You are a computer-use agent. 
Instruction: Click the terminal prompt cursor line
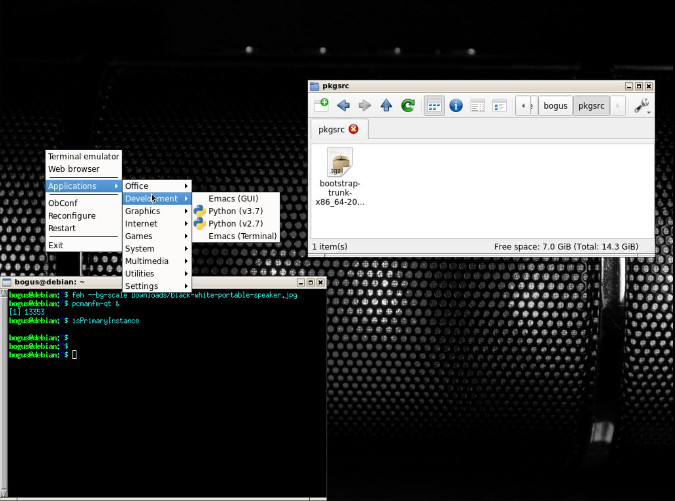pyautogui.click(x=43, y=355)
